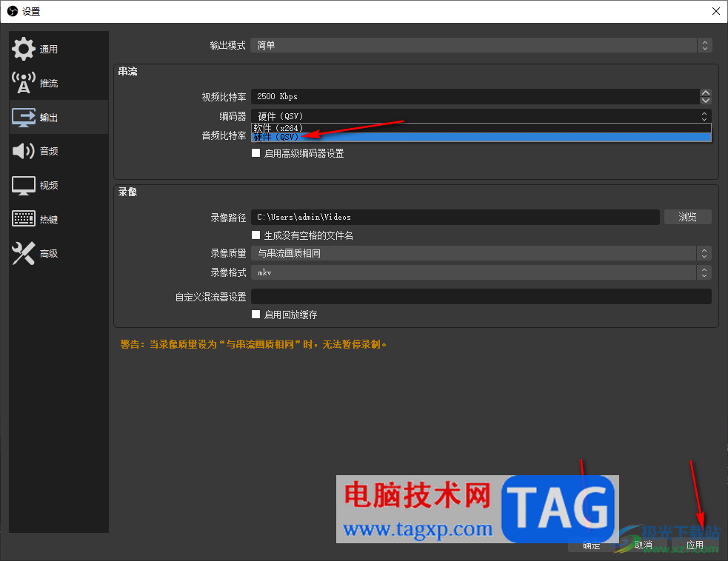The image size is (728, 561).
Task: Choose 软件 (x264) from encoder list
Action: click(x=481, y=128)
